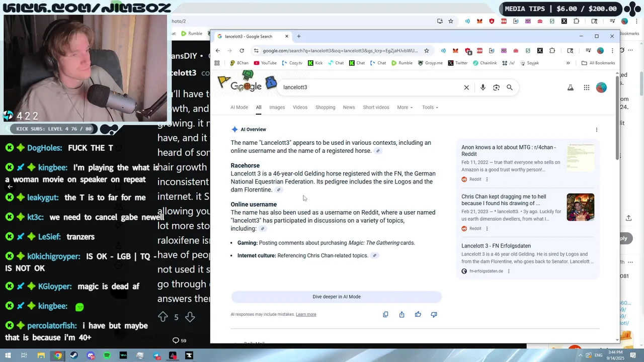Go back using the Chrome back arrow

[217, 51]
